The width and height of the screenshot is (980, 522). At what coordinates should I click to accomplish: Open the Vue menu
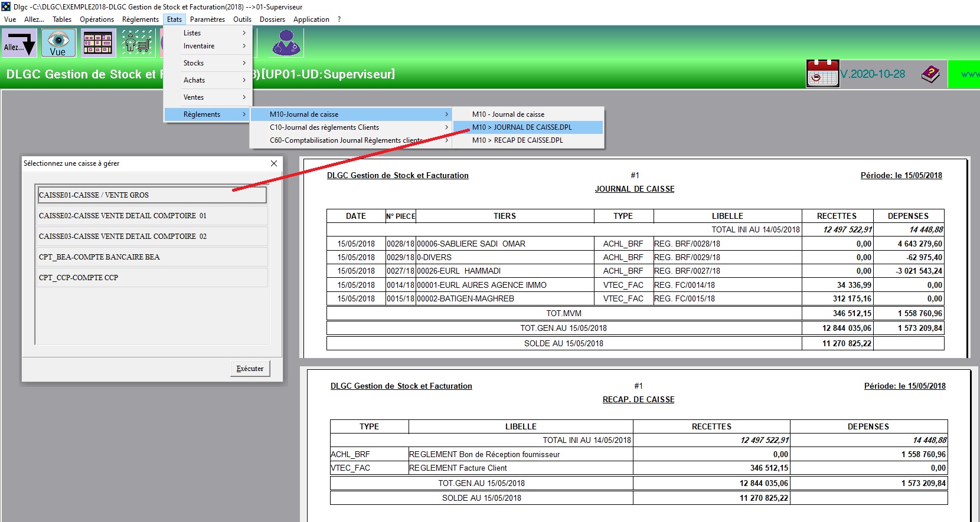click(10, 19)
